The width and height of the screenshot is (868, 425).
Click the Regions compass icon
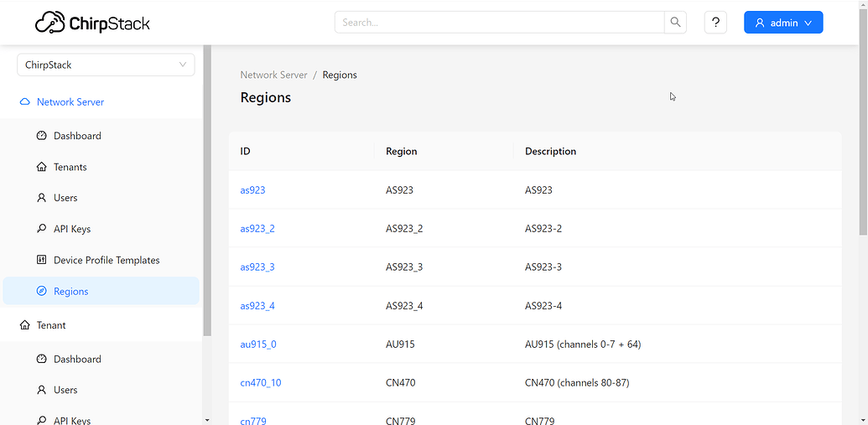click(42, 291)
